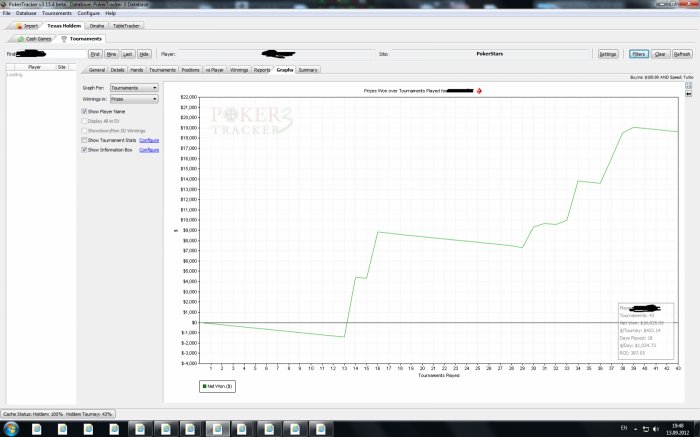
Task: Click the EN language indicator in tray
Action: tap(624, 428)
